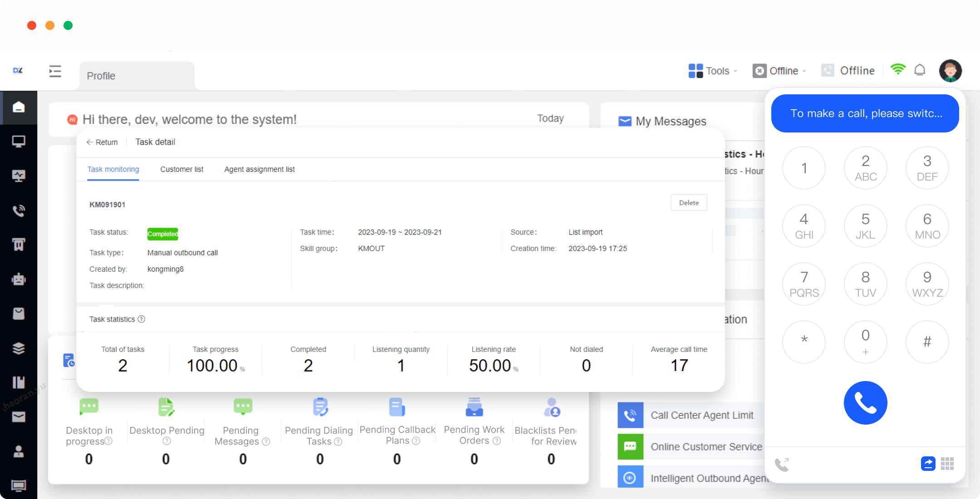Click the notification bell icon
This screenshot has height=499, width=980.
pyautogui.click(x=920, y=70)
